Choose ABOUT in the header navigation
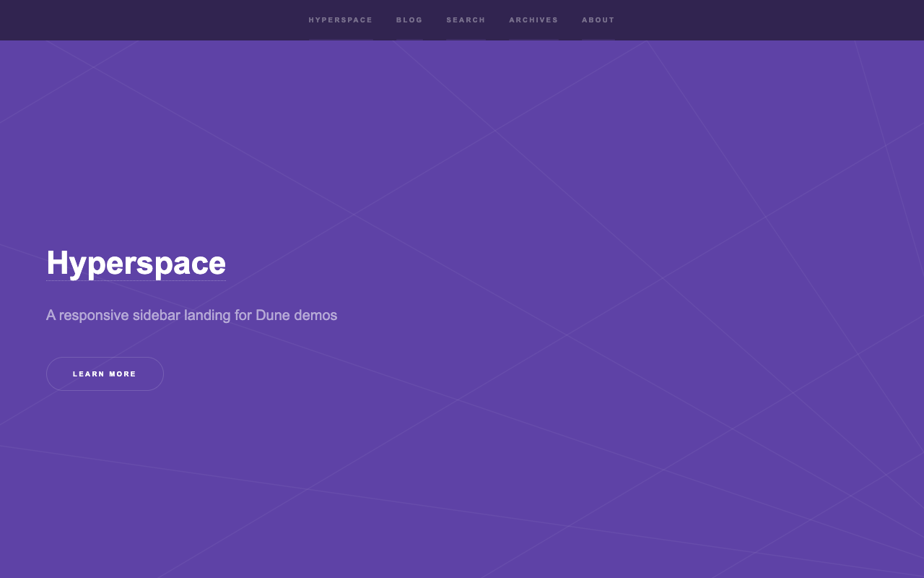Image resolution: width=924 pixels, height=578 pixels. 598,20
